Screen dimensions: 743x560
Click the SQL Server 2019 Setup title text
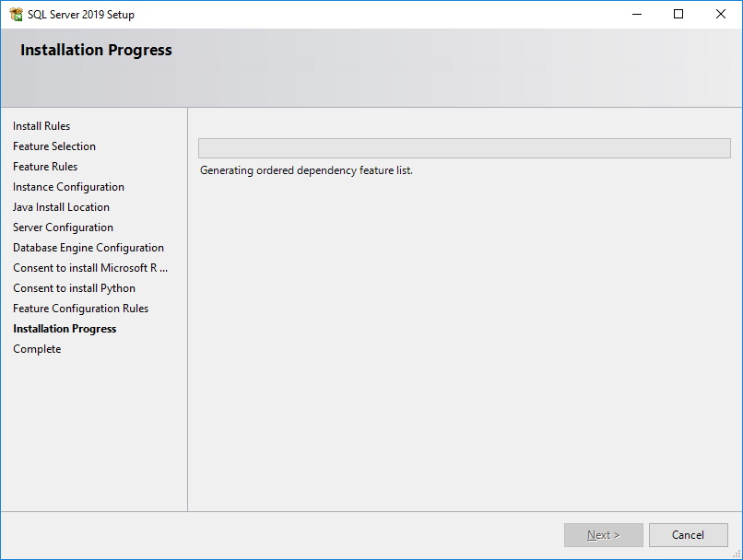[x=81, y=15]
